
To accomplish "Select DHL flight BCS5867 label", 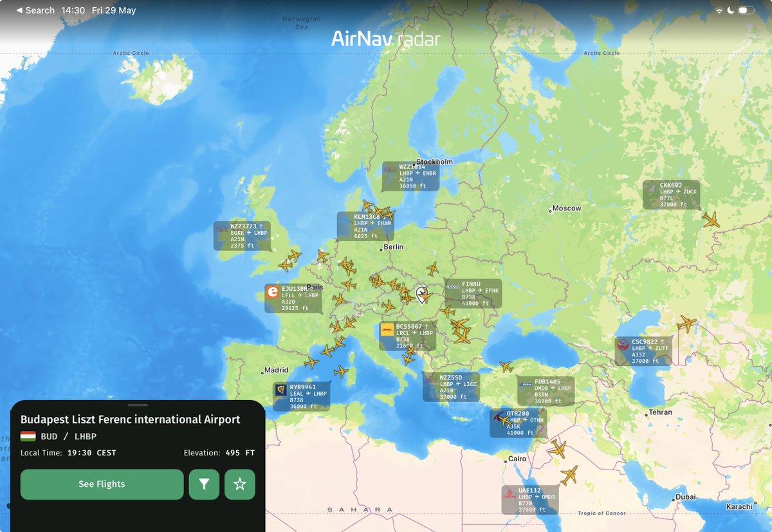I will (x=408, y=336).
